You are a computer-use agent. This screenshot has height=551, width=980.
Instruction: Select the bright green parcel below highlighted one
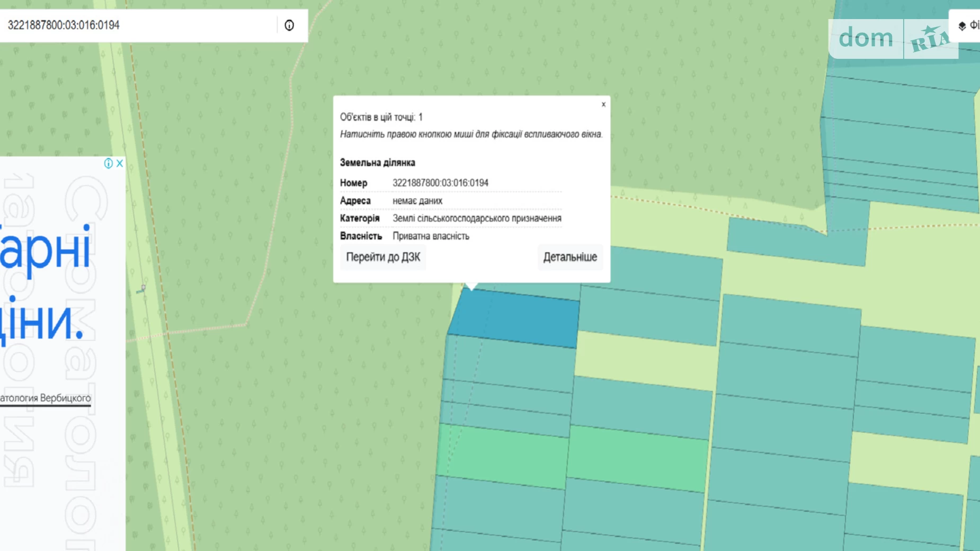503,456
